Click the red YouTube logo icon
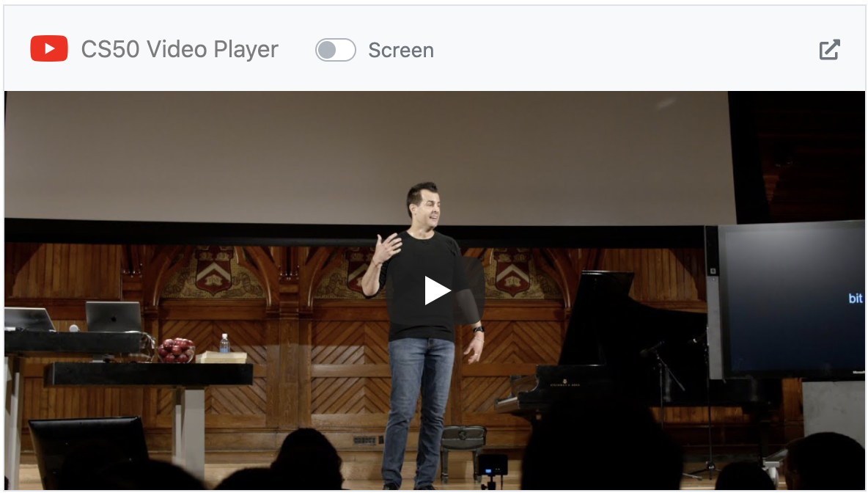 (49, 48)
